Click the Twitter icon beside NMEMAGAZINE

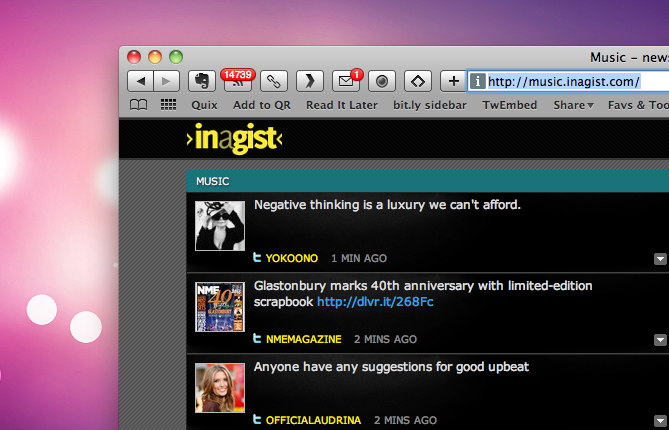(x=257, y=338)
